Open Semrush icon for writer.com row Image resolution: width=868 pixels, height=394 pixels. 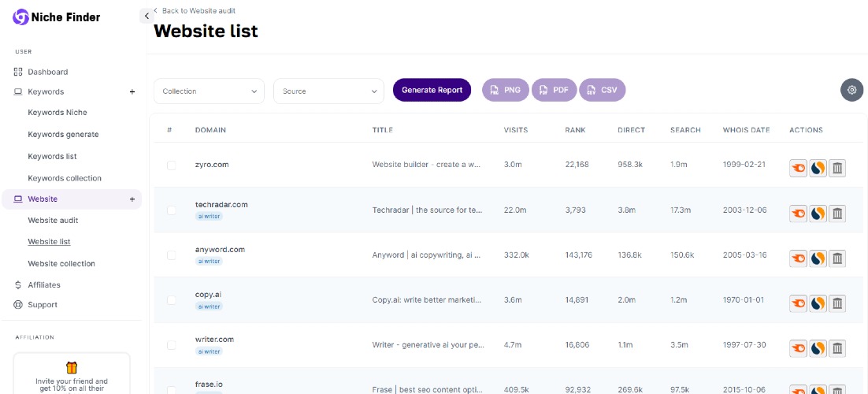(798, 348)
